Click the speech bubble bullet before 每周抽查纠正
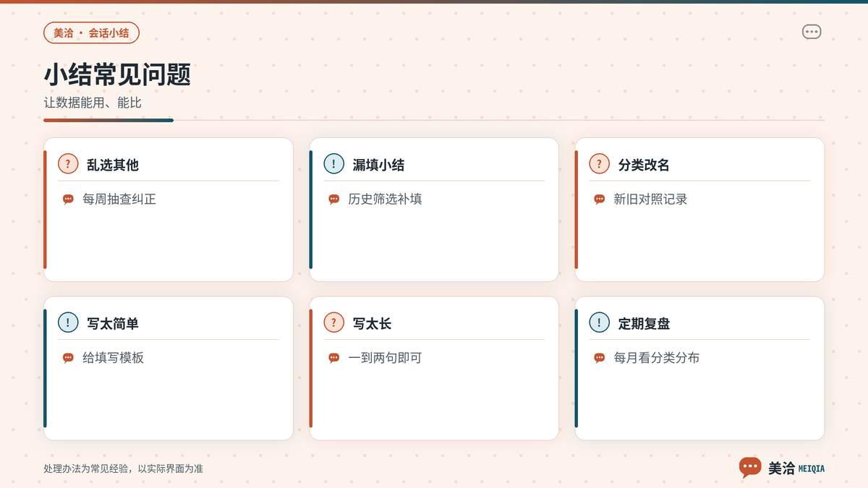 68,200
